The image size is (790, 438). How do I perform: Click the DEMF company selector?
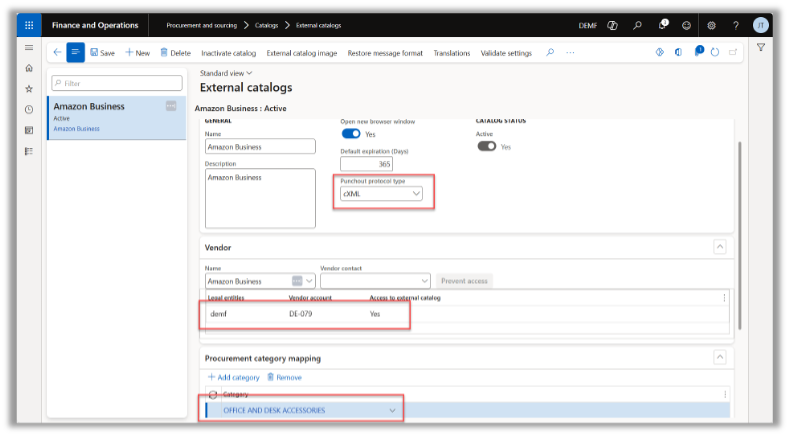coord(587,25)
